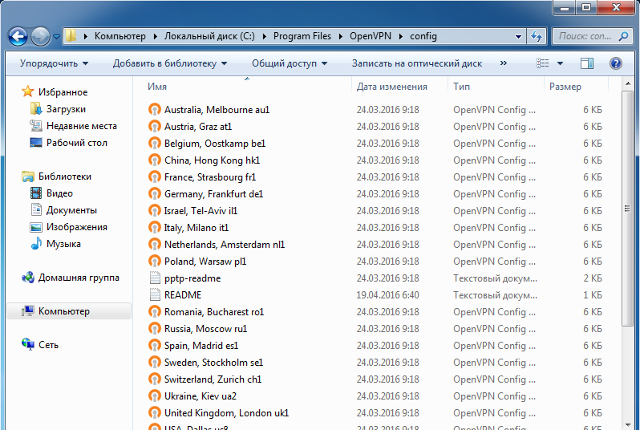Open address bar history dropdown arrow

518,36
